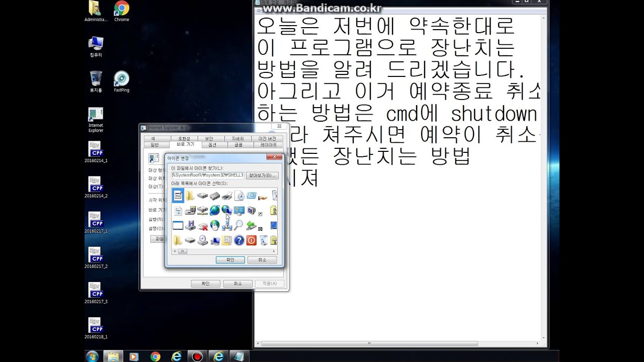This screenshot has width=644, height=362.
Task: Click the icon list right scroll arrow
Action: pyautogui.click(x=275, y=251)
